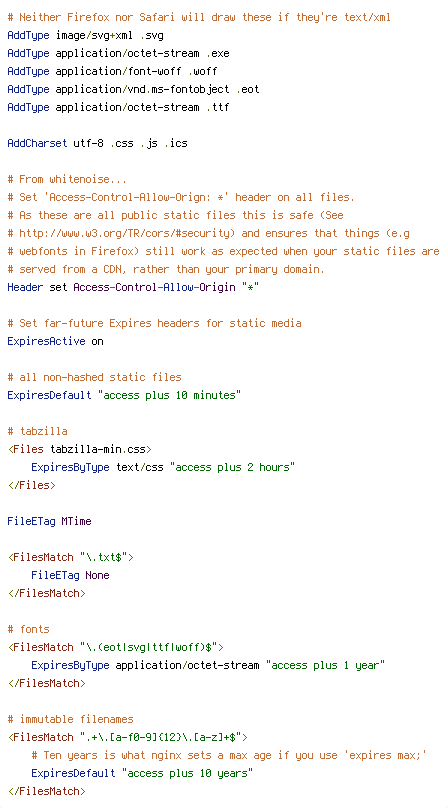
Task: Click the "access plus 1 year" string
Action: click(x=325, y=665)
